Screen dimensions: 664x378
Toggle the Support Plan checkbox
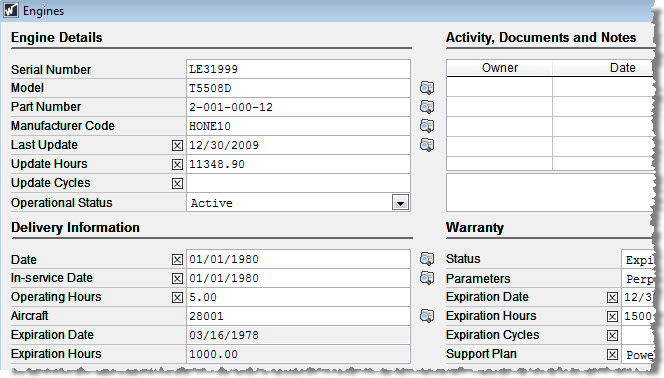(x=612, y=354)
